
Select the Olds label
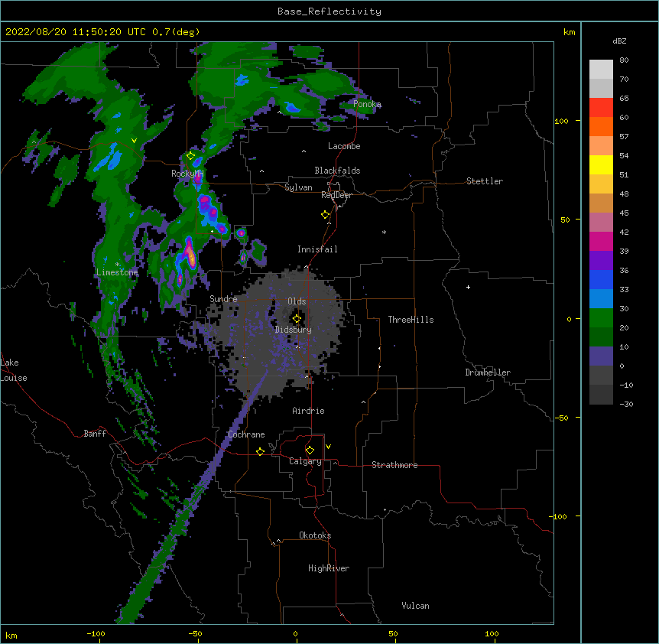click(x=297, y=301)
